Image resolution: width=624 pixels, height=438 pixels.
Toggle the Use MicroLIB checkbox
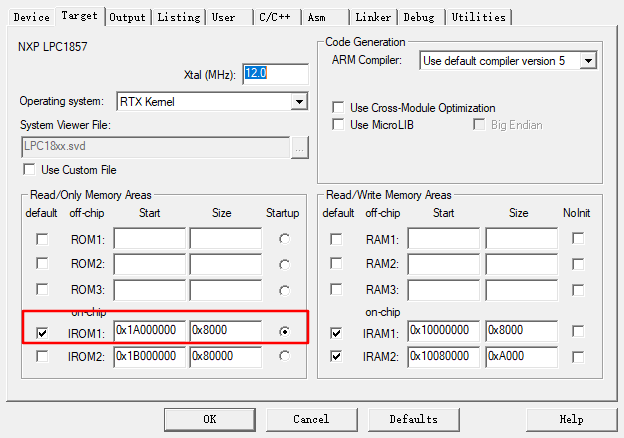coord(338,125)
